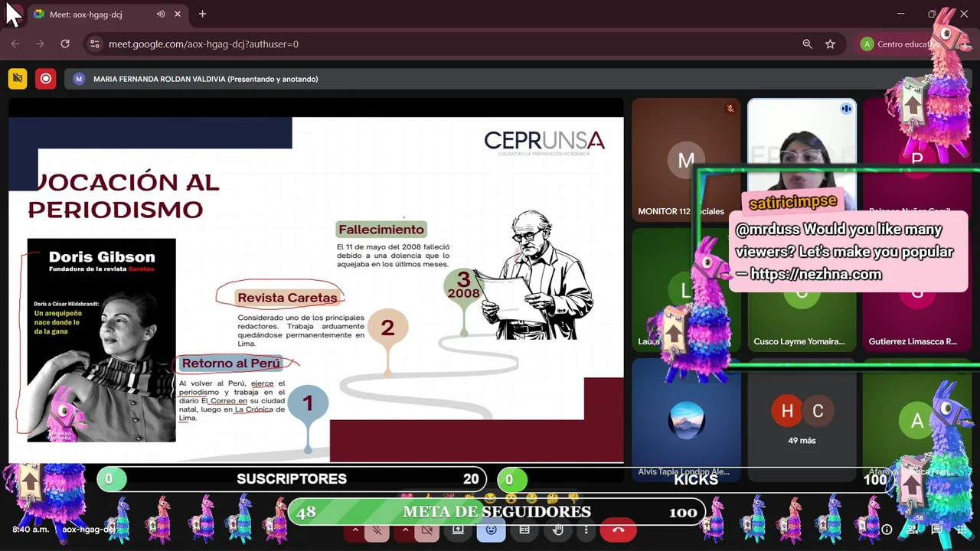The width and height of the screenshot is (980, 551).
Task: Open the three-dot more options menu
Action: click(586, 530)
